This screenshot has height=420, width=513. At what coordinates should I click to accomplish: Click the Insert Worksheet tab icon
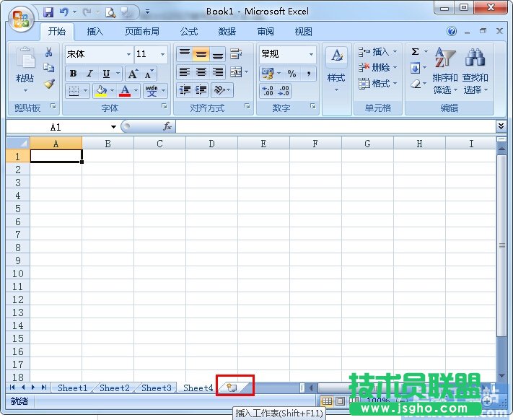(x=233, y=388)
